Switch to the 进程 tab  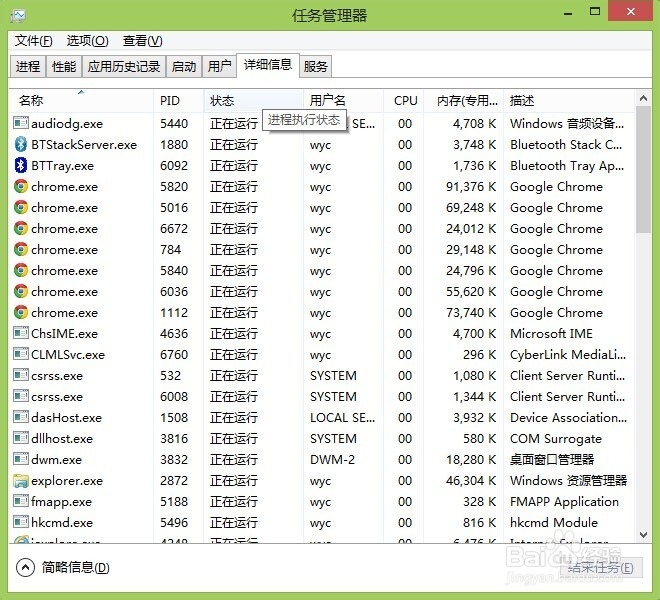coord(28,67)
